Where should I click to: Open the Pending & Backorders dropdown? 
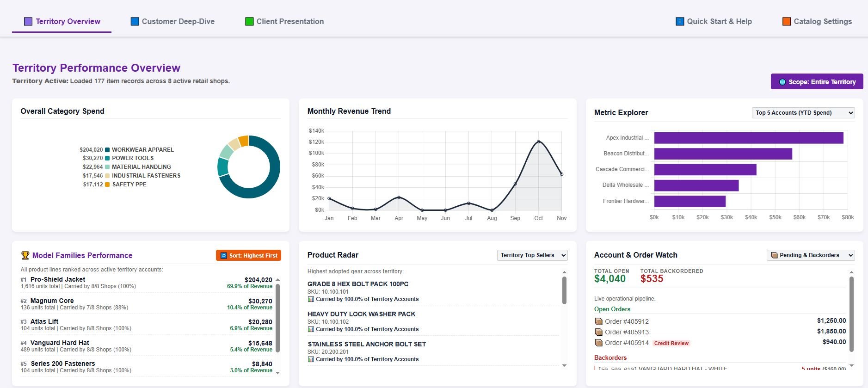[811, 255]
